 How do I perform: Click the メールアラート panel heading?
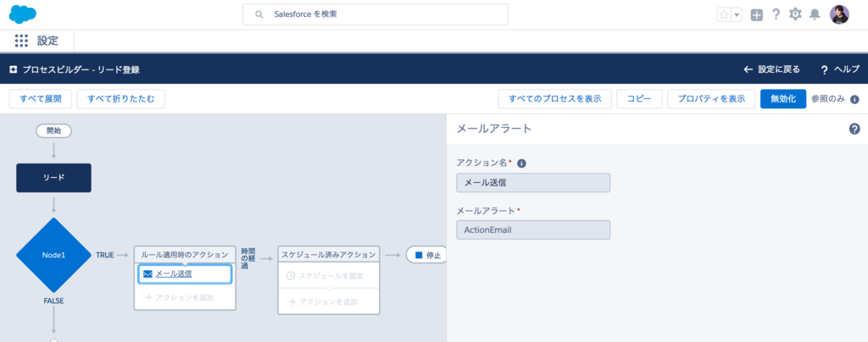[x=494, y=129]
